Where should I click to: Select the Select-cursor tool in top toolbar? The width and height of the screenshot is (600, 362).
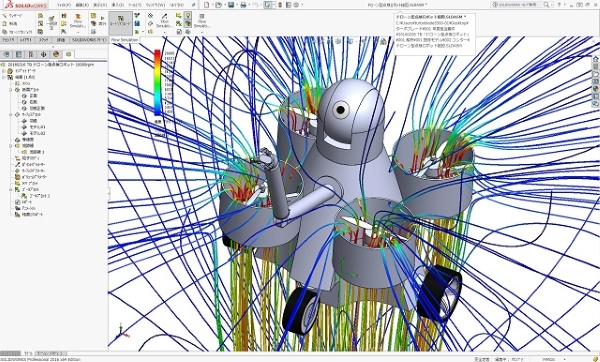coord(268,5)
